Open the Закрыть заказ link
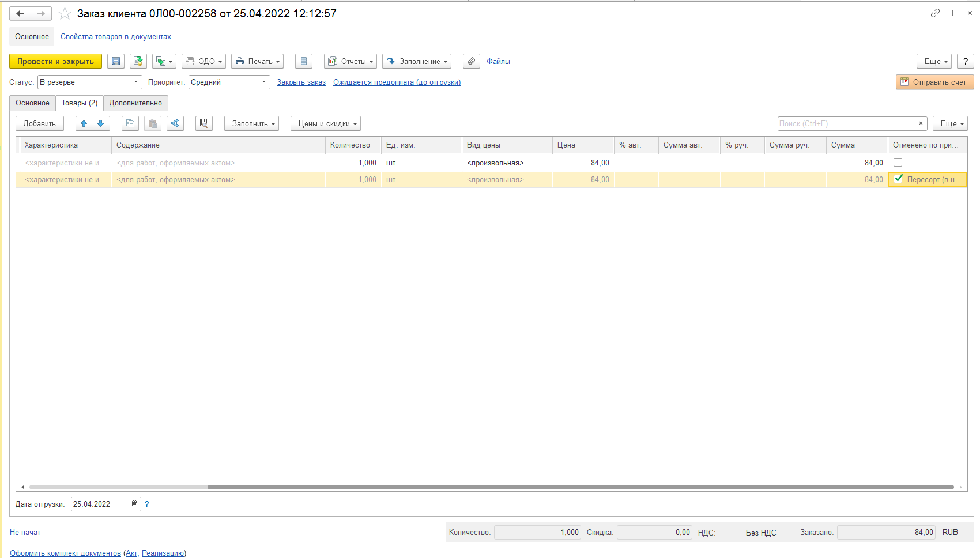 [x=301, y=82]
